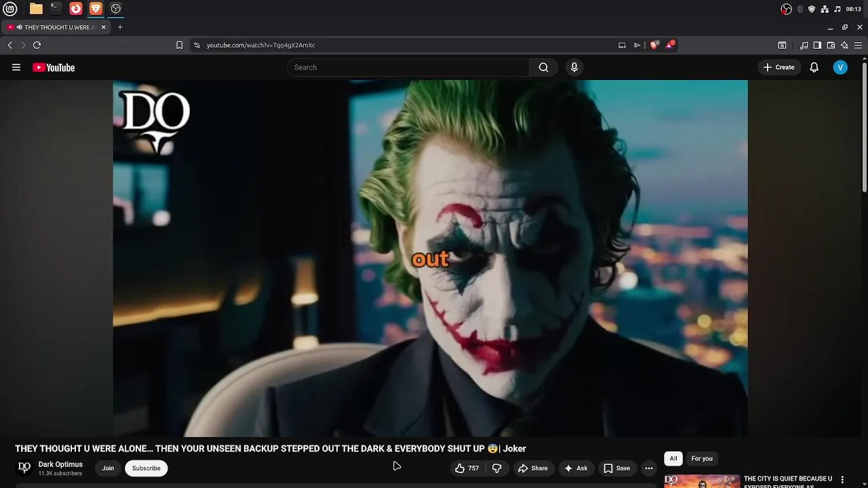
Task: Open options for THE CITY IS QUIET video
Action: click(842, 480)
